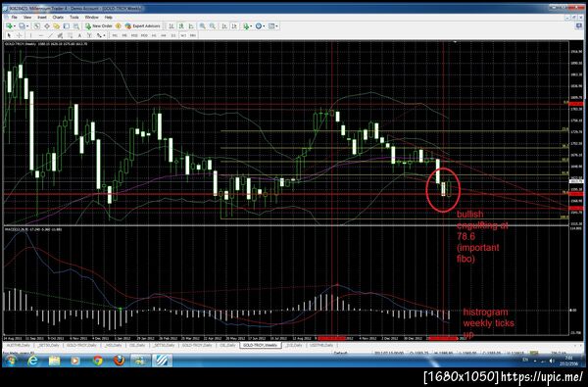The width and height of the screenshot is (588, 387).
Task: Toggle Chart Shift
Action: 234,25
